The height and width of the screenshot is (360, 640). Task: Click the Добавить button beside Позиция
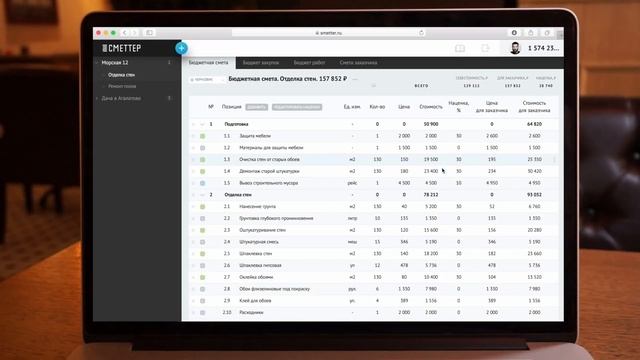(257, 107)
